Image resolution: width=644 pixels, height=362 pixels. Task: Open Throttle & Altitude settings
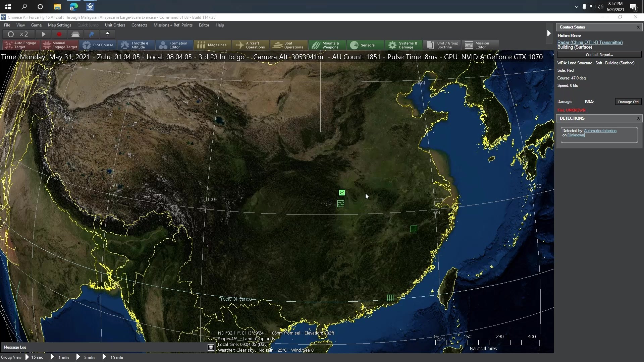[x=136, y=45]
